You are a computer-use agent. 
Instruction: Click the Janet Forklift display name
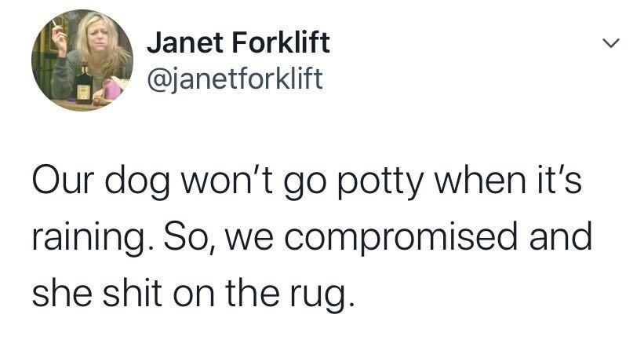tap(238, 42)
